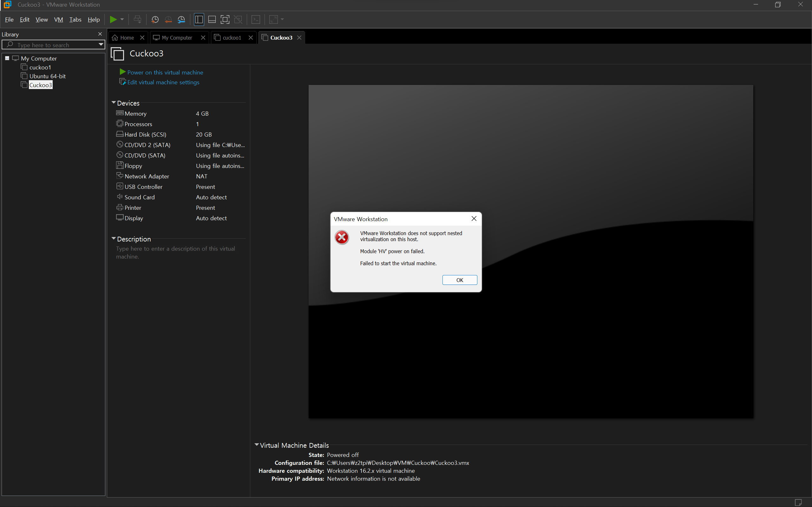Screen dimensions: 812x507
Task: Enter full screen mode icon
Action: (x=225, y=19)
